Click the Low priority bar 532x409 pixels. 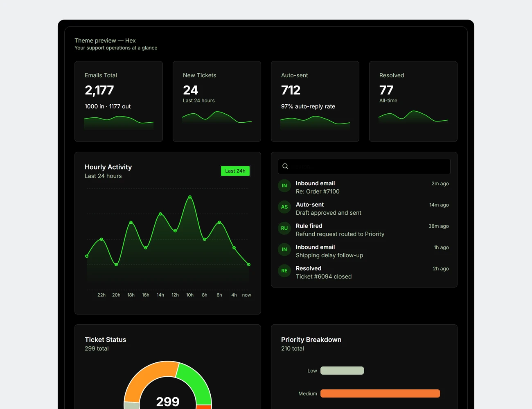coord(342,371)
